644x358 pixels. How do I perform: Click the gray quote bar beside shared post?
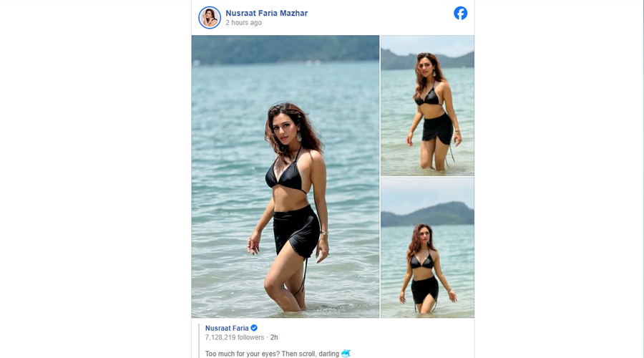click(199, 340)
